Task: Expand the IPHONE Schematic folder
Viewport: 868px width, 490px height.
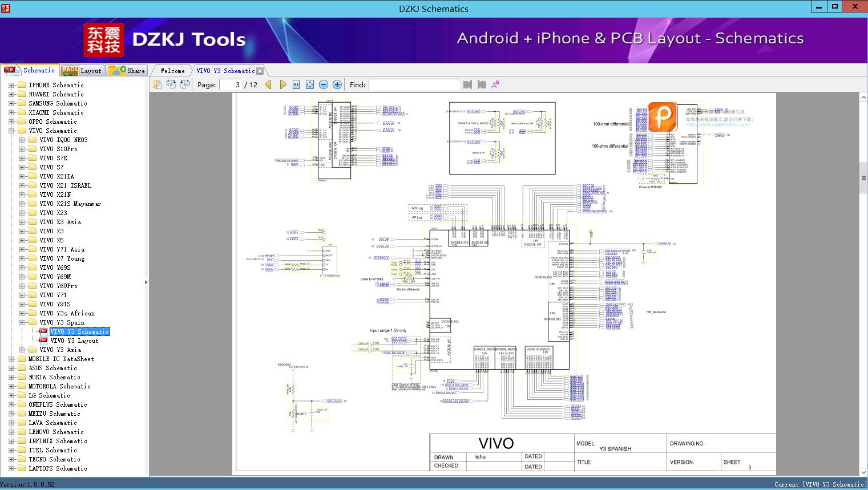Action: pyautogui.click(x=11, y=85)
